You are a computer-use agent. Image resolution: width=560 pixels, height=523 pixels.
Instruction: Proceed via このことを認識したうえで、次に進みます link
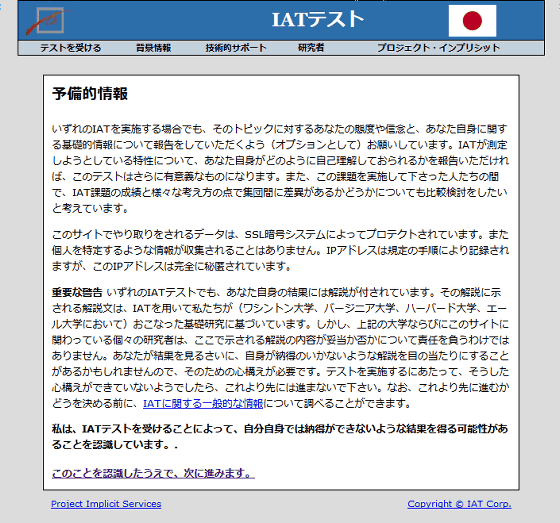tap(153, 473)
